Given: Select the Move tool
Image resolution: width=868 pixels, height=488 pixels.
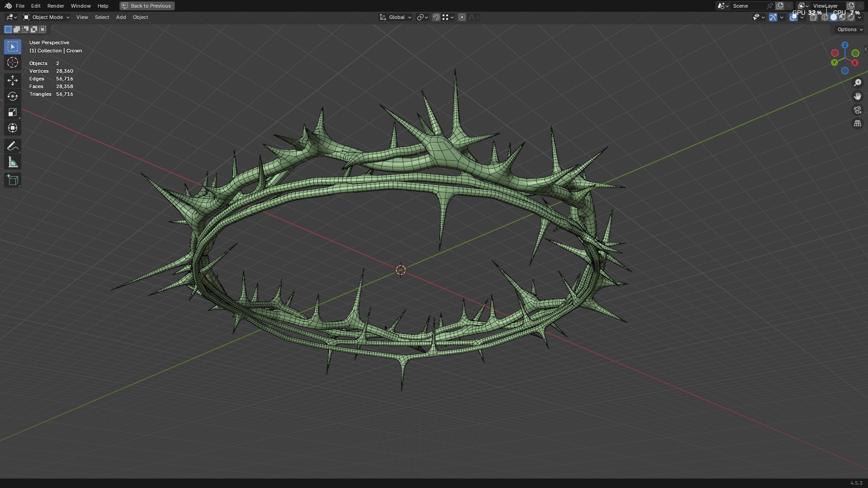Looking at the screenshot, I should [x=13, y=80].
